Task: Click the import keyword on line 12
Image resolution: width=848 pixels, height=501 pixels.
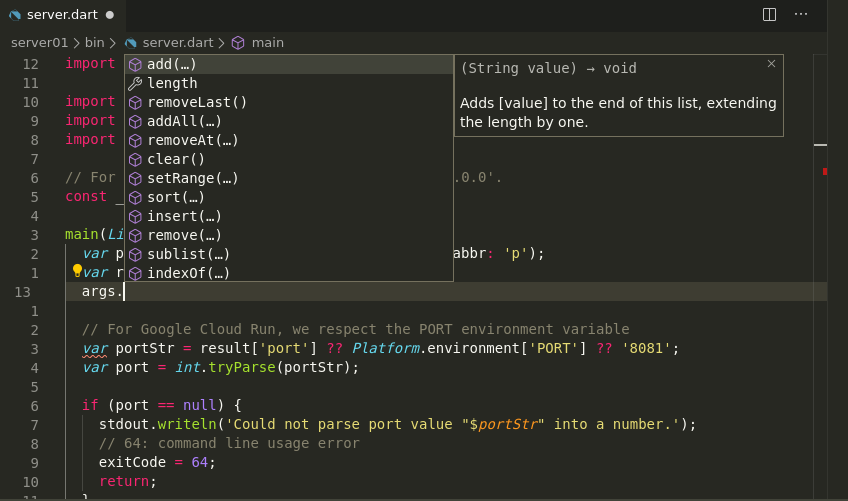Action: pyautogui.click(x=90, y=63)
